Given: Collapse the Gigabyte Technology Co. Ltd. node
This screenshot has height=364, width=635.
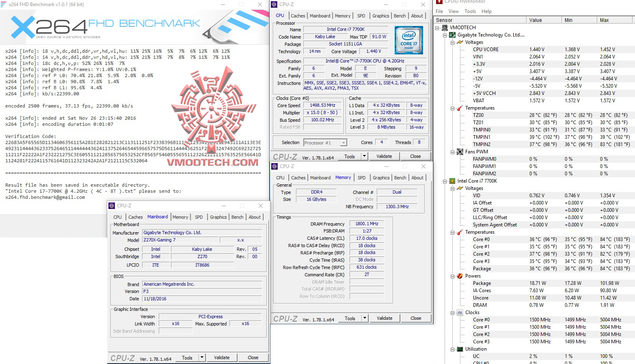Looking at the screenshot, I should click(445, 35).
